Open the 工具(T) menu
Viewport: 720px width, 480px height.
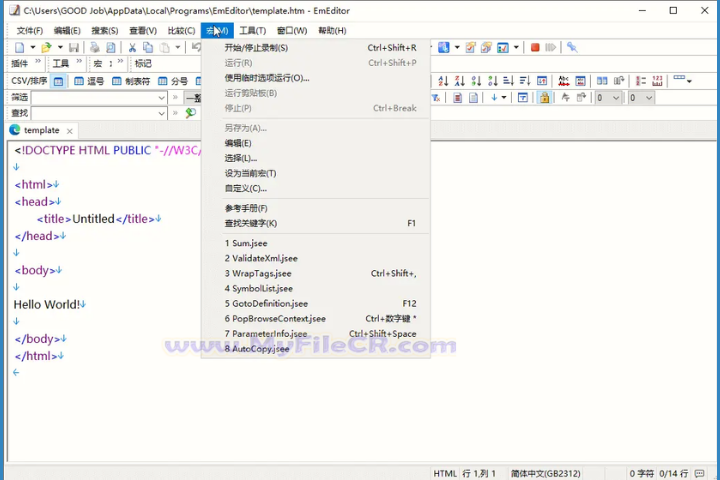tap(253, 31)
